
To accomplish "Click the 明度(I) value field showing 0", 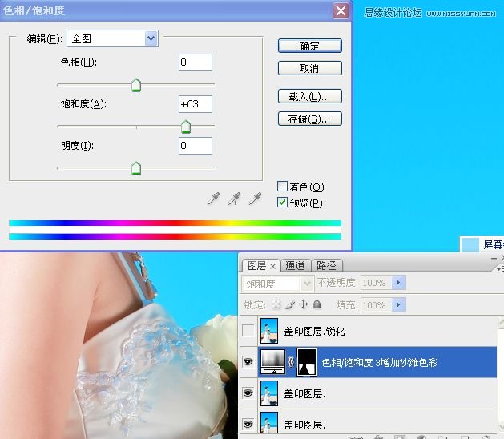I will tap(196, 146).
